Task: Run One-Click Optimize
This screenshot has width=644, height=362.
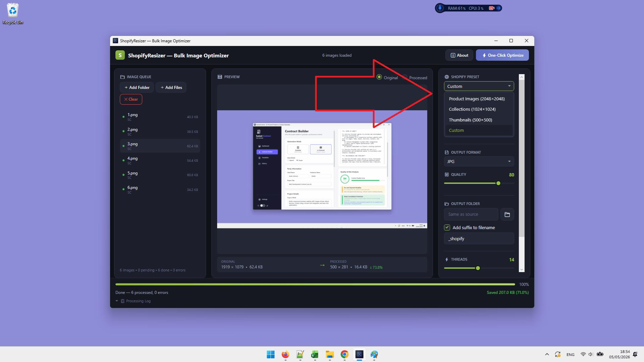Action: click(x=502, y=55)
